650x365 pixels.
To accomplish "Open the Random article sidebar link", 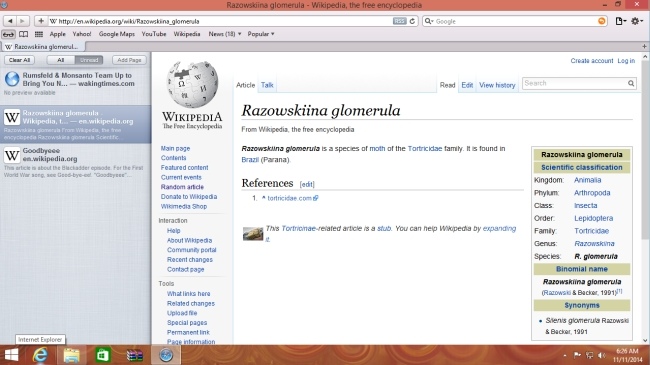I will (182, 187).
